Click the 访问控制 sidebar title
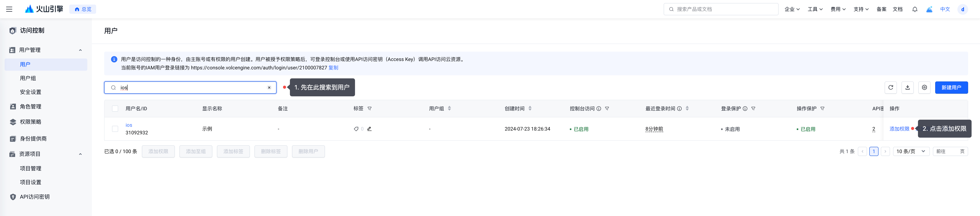980x216 pixels. 32,30
